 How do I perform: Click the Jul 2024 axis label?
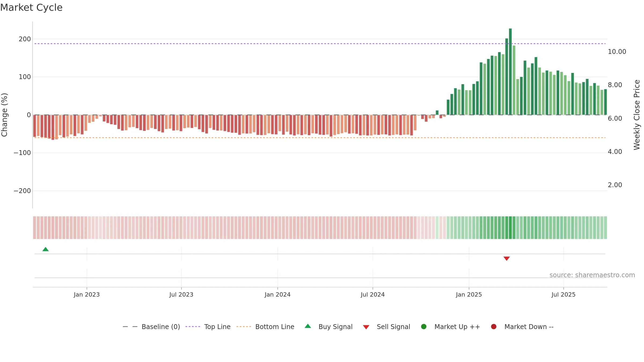point(373,295)
